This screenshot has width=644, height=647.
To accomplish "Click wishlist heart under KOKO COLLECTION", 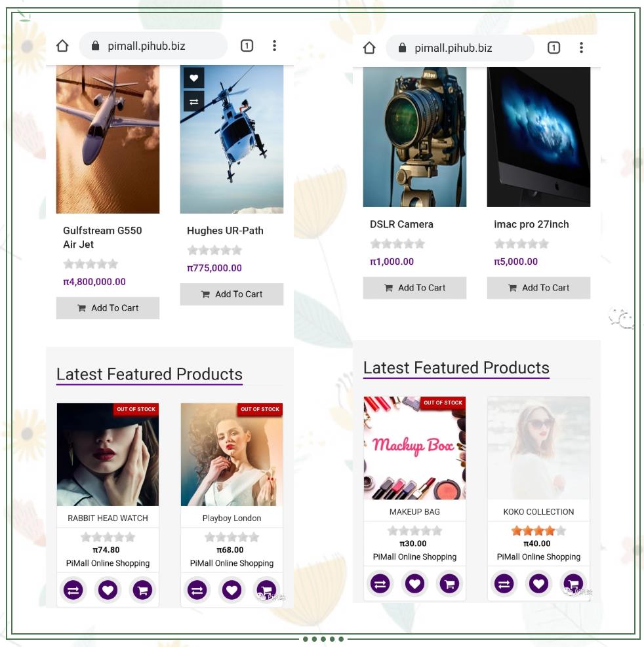I will [538, 583].
